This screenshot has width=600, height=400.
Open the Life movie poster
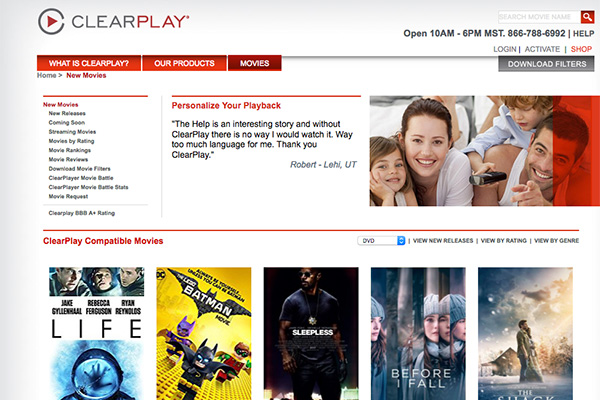click(97, 333)
